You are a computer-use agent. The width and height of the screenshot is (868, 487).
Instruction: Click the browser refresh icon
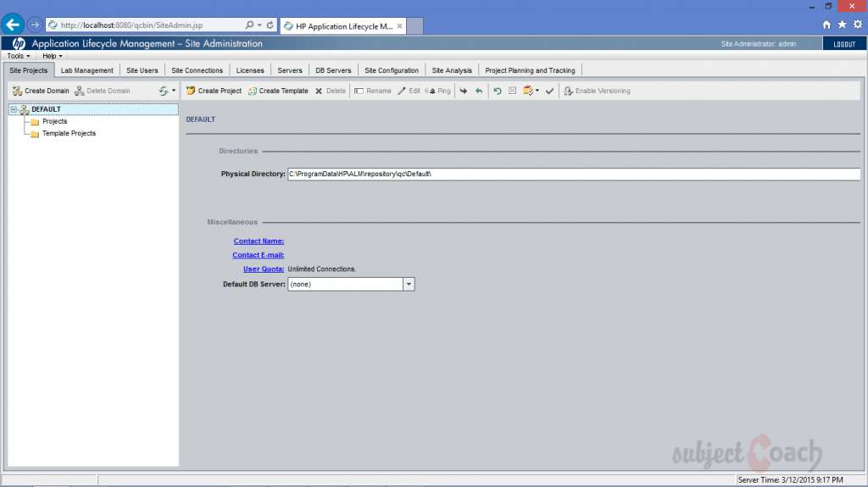point(270,25)
